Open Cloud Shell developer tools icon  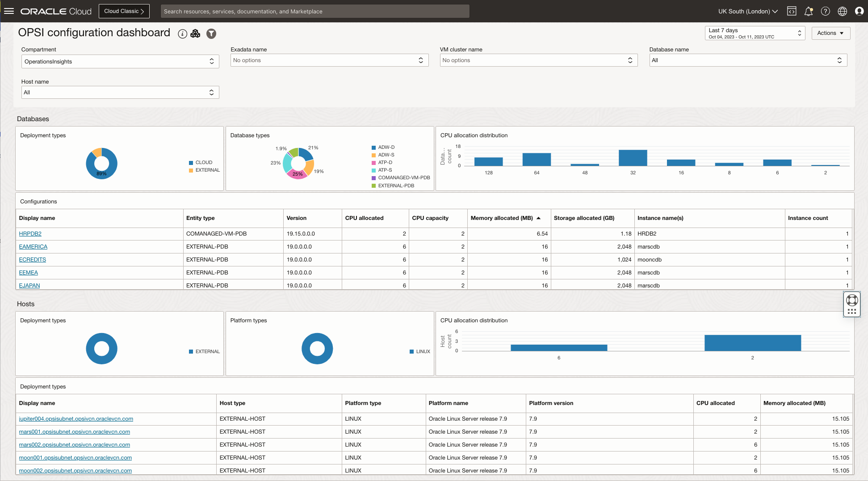(x=792, y=11)
